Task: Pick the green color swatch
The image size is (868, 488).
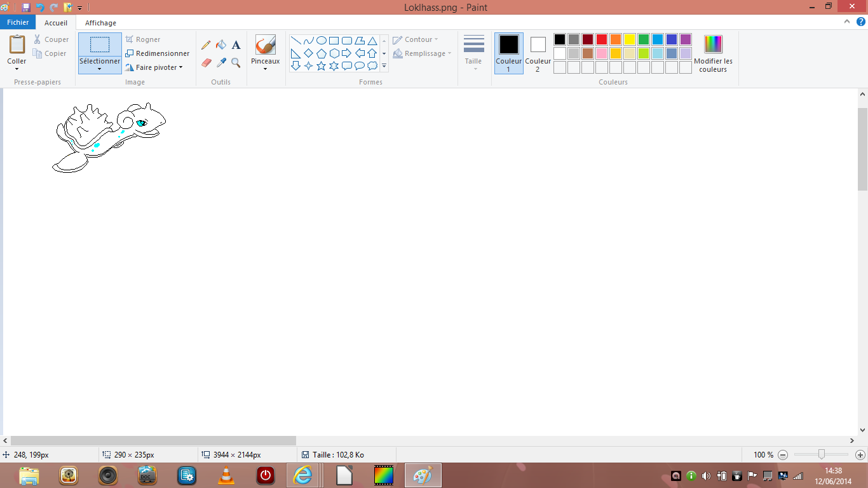Action: [644, 39]
